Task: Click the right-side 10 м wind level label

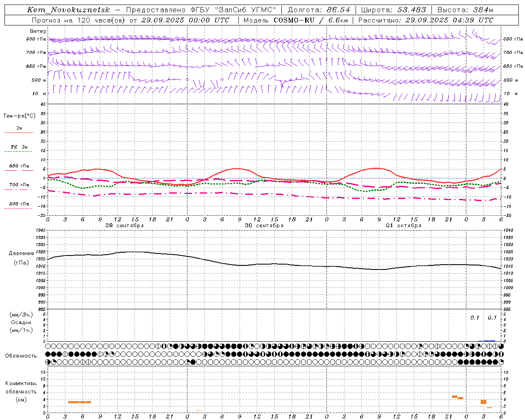Action: coord(510,94)
